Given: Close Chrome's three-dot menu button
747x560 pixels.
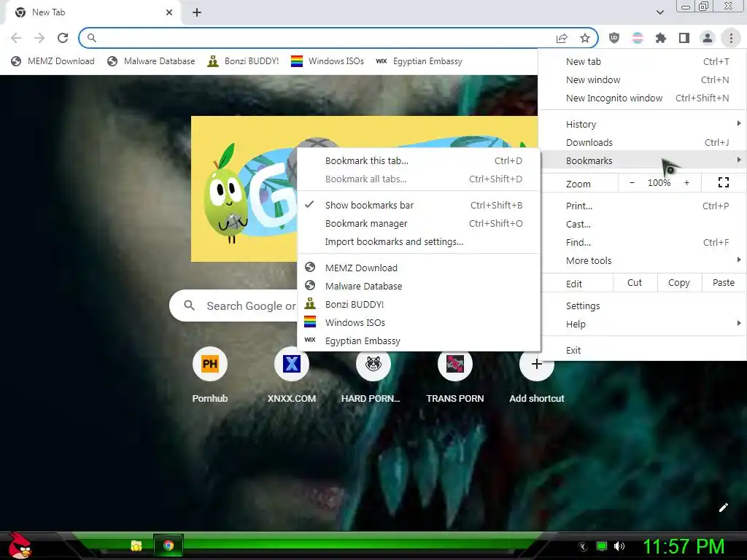Looking at the screenshot, I should tap(731, 38).
